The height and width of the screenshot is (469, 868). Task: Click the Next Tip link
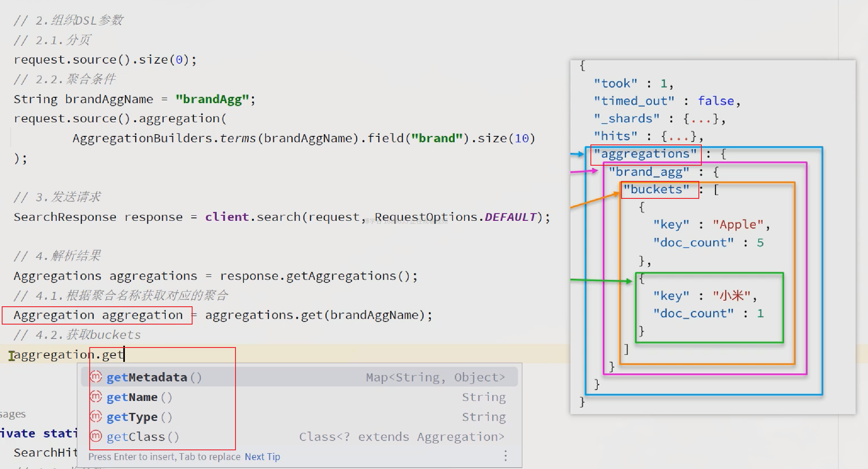(x=262, y=457)
